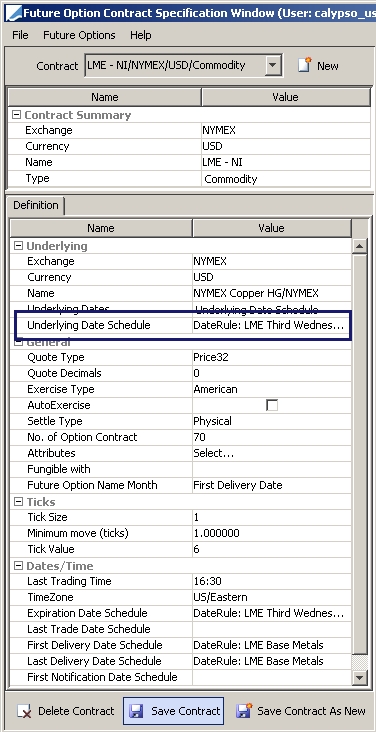The image size is (376, 732).
Task: Toggle the AutoExercise checkbox
Action: point(271,405)
